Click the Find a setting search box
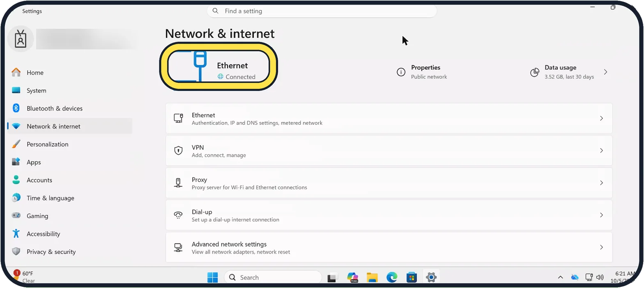Viewport: 644px width, 288px height. 322,11
